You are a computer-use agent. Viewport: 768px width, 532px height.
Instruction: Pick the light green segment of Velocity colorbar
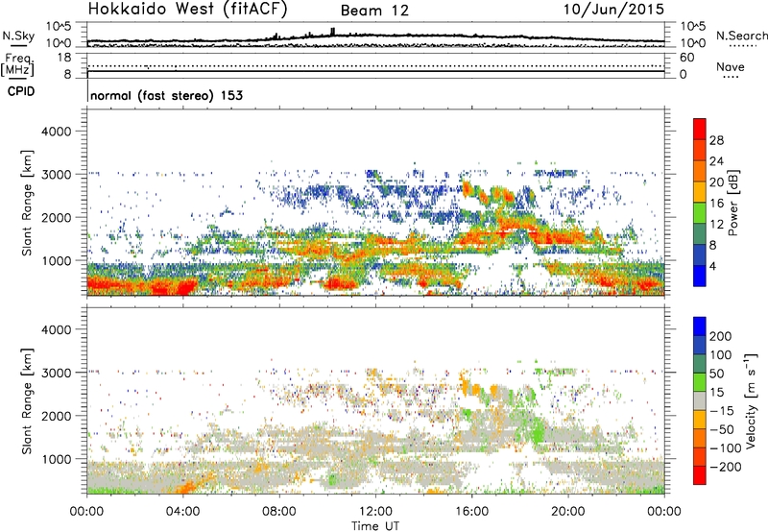tap(700, 382)
